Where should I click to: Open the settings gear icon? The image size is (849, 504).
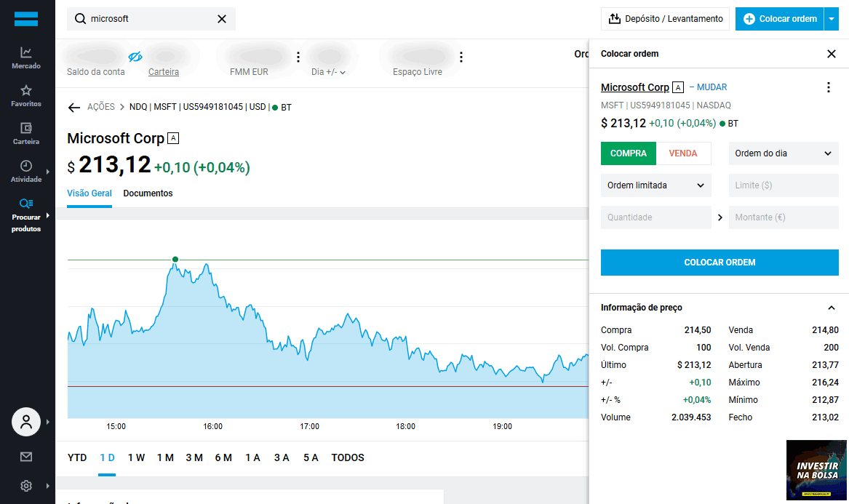tap(26, 486)
